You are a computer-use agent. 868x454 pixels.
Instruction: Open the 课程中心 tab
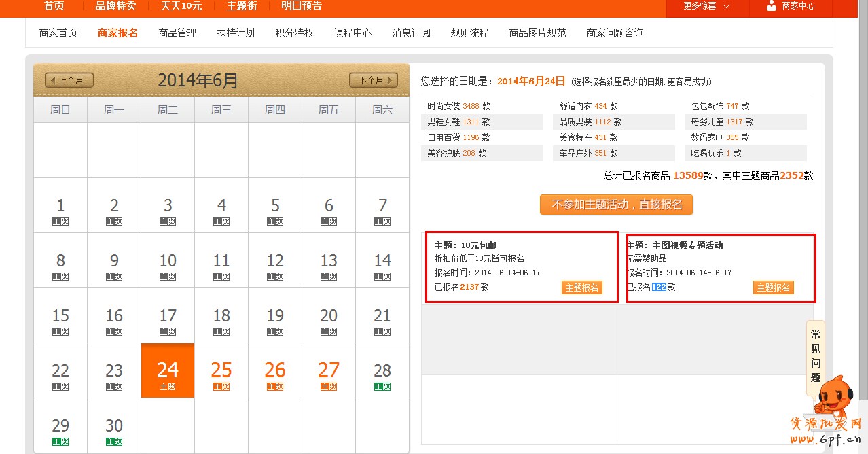(352, 33)
